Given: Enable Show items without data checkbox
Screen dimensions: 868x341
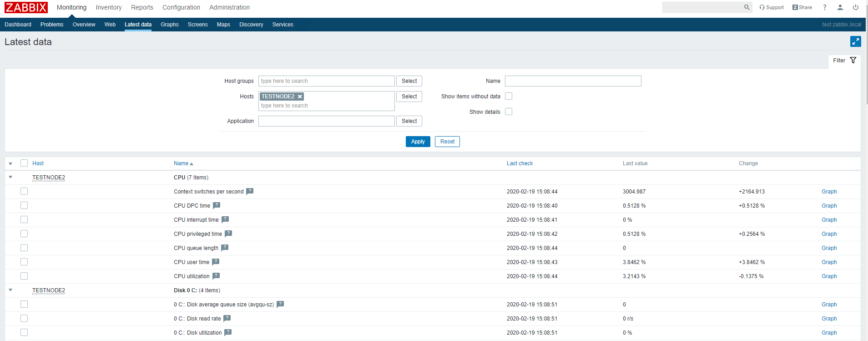Looking at the screenshot, I should coord(509,96).
